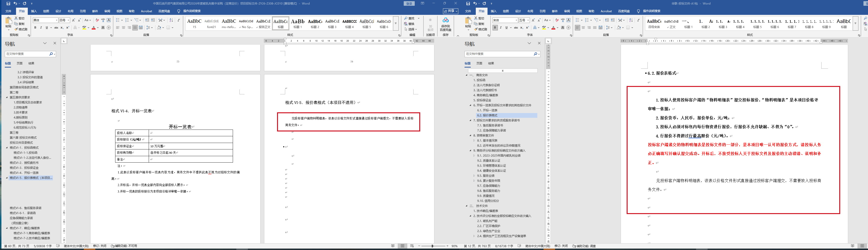Click zoom slider in left Word status bar
This screenshot has width=868, height=250.
coord(433,246)
